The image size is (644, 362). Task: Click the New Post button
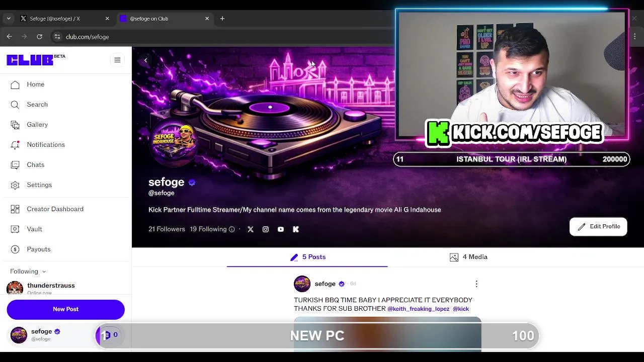pos(65,309)
